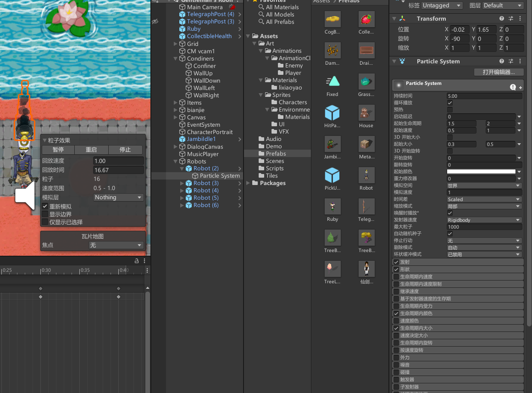The width and height of the screenshot is (532, 393).
Task: Click the crossed-eye visibility icon beside hierarchy
Action: point(155,22)
